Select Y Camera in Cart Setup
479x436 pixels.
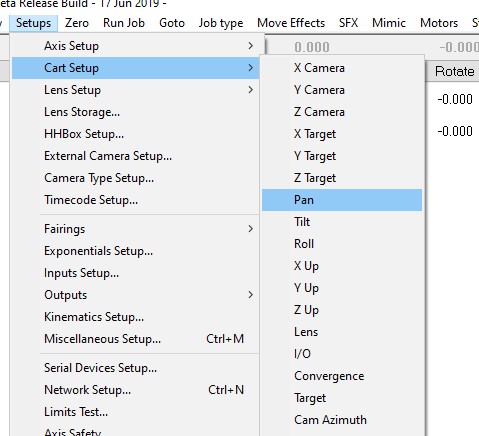click(x=342, y=90)
